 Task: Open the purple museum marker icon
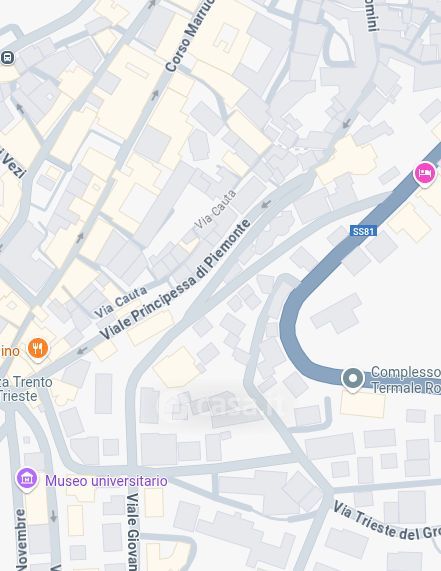27,479
